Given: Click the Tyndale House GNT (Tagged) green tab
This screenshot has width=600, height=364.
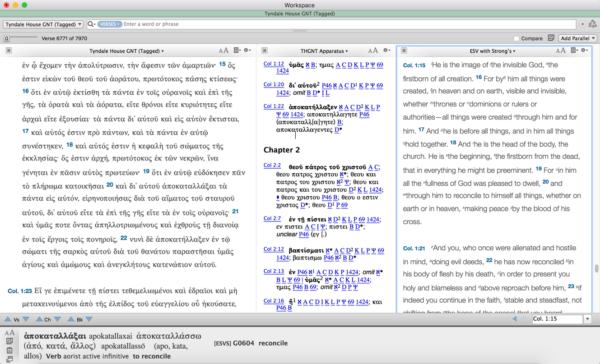Looking at the screenshot, I should coord(300,14).
